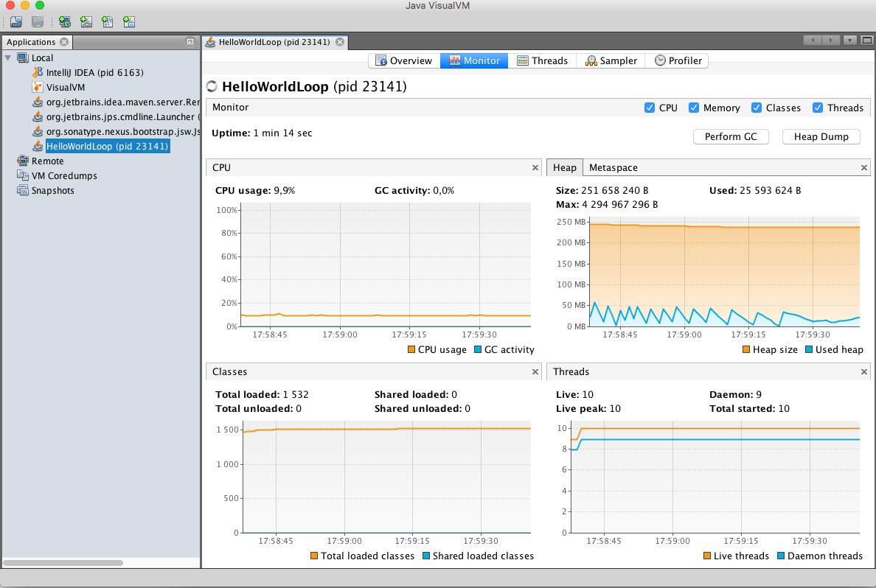Maximize the document window icon
Image resolution: width=876 pixels, height=588 pixels.
click(866, 41)
